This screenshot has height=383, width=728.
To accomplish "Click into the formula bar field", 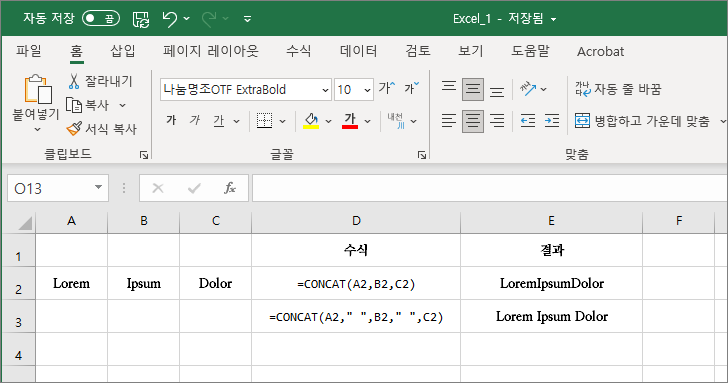I will pos(490,188).
